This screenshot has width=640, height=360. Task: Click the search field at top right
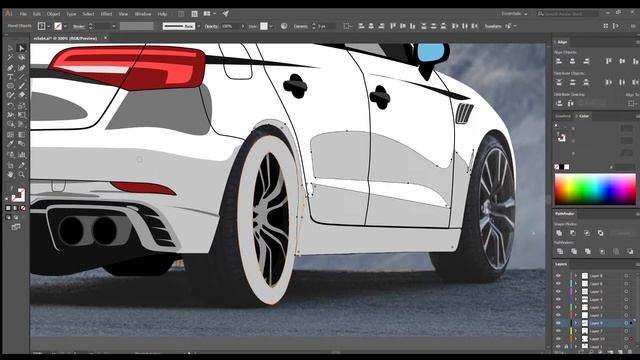[567, 13]
